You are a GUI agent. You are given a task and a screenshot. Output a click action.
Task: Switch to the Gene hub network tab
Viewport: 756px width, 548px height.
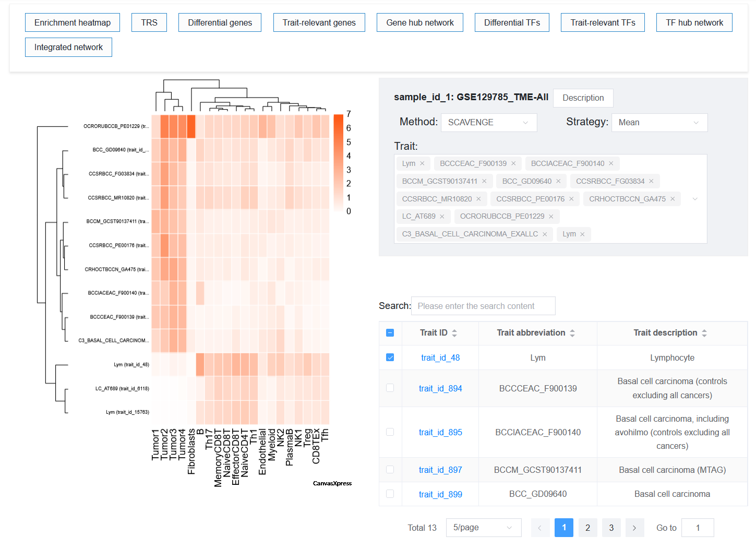click(420, 22)
